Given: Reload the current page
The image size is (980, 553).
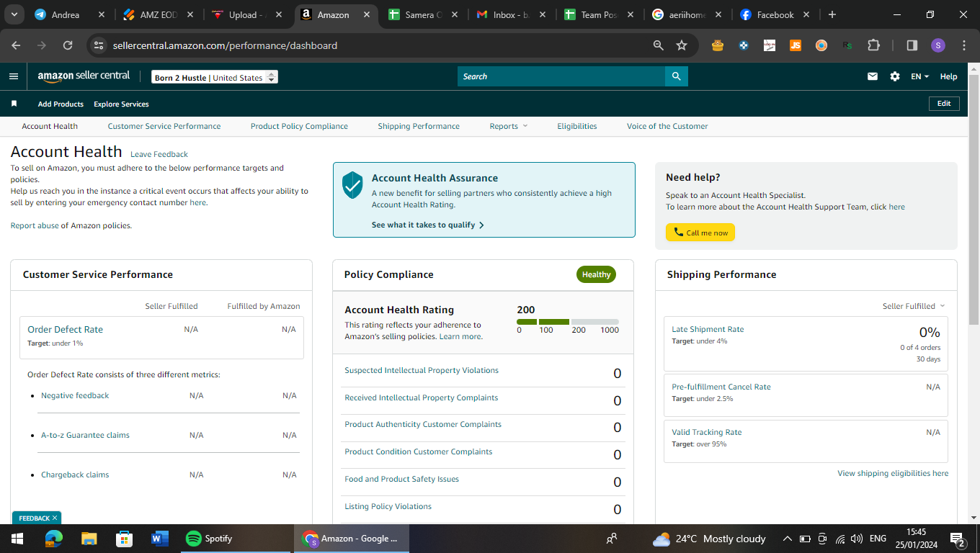Looking at the screenshot, I should (68, 45).
